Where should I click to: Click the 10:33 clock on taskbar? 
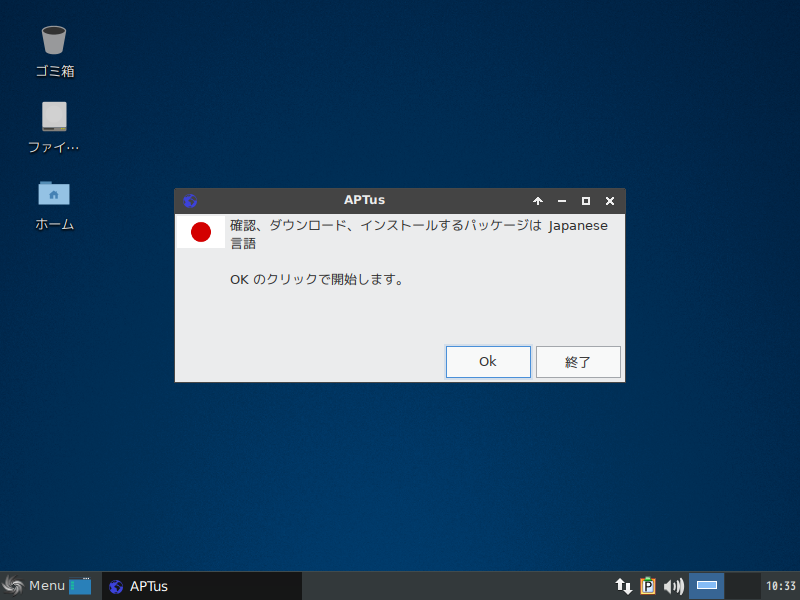781,586
